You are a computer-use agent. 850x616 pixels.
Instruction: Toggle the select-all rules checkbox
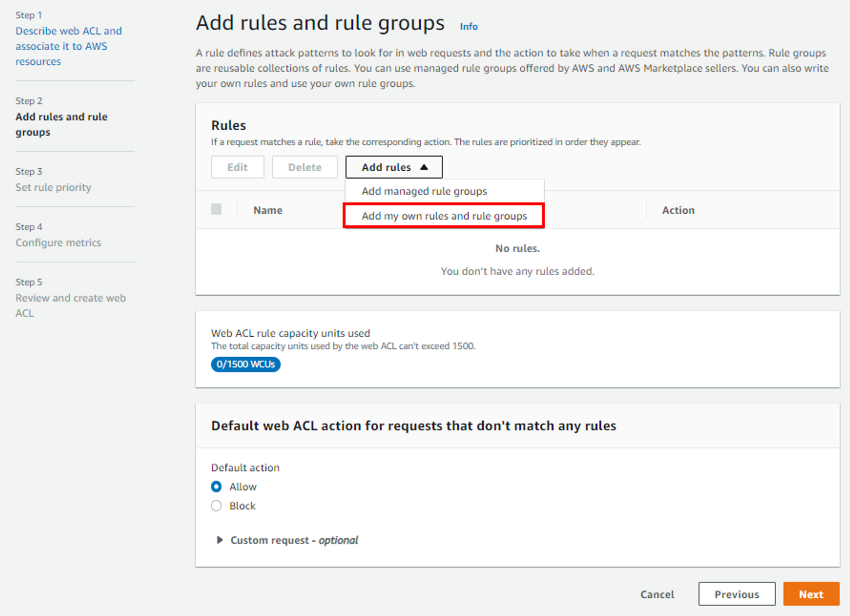pyautogui.click(x=216, y=209)
